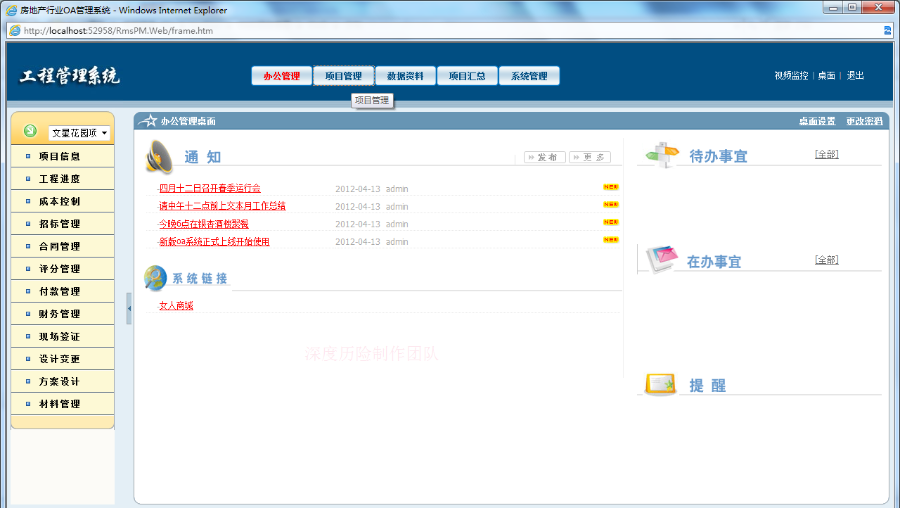
Task: Click the 更多 button in notices
Action: pyautogui.click(x=590, y=157)
